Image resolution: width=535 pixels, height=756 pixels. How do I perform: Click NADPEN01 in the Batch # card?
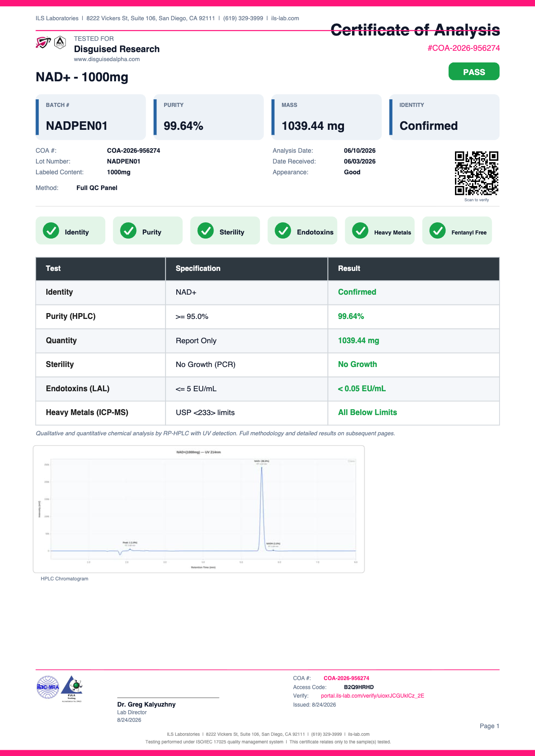pos(77,126)
